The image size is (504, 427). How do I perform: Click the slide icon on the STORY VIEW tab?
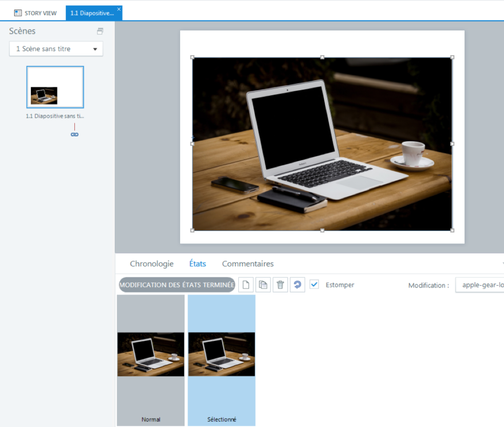pyautogui.click(x=19, y=12)
